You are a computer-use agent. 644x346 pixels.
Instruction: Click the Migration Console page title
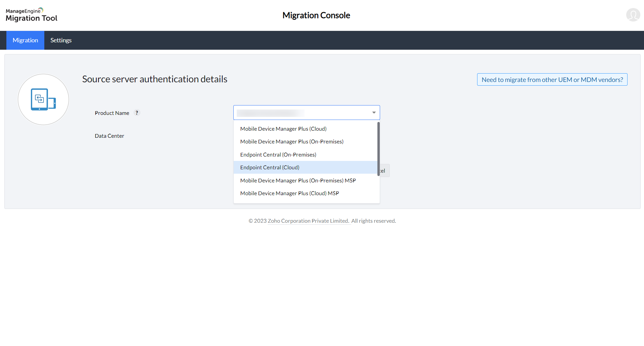tap(316, 15)
